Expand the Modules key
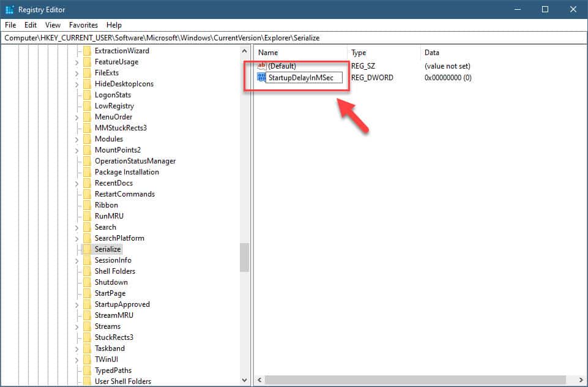Image resolution: width=588 pixels, height=387 pixels. 77,139
